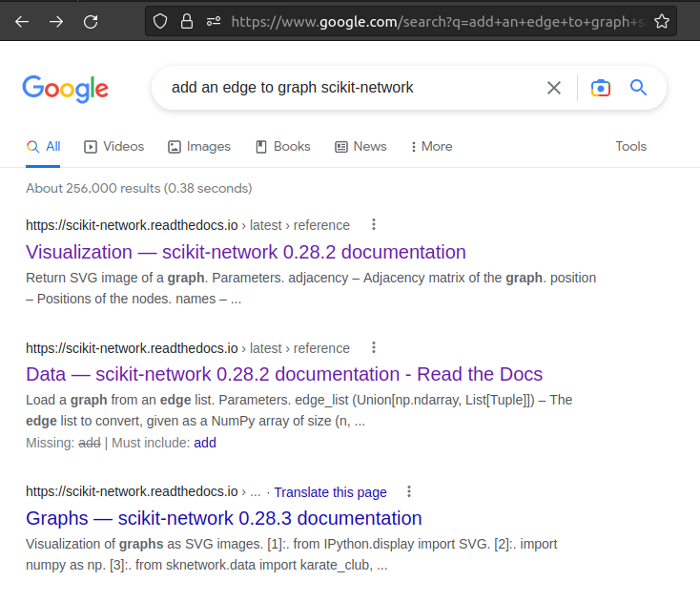700x602 pixels.
Task: Click URL breadcrumb above Visualization result
Action: [188, 225]
